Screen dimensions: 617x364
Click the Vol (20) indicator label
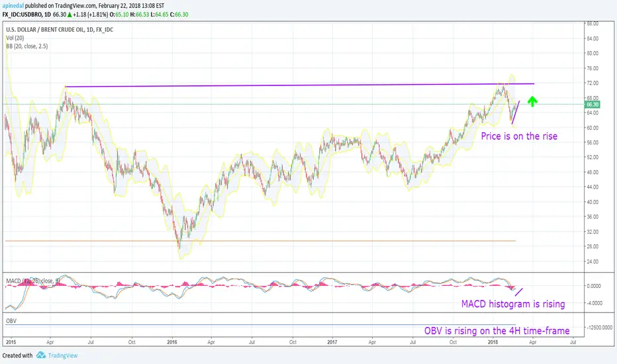(x=15, y=38)
